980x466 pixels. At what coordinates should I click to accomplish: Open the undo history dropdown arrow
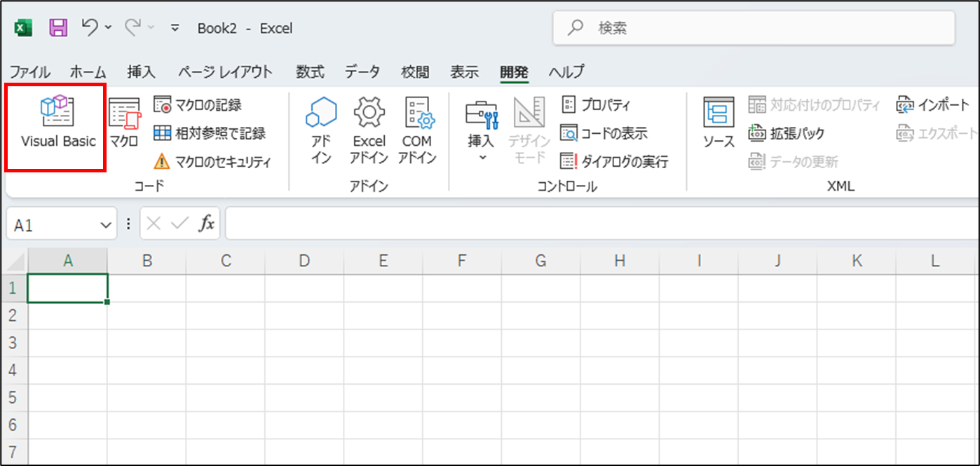click(x=108, y=28)
